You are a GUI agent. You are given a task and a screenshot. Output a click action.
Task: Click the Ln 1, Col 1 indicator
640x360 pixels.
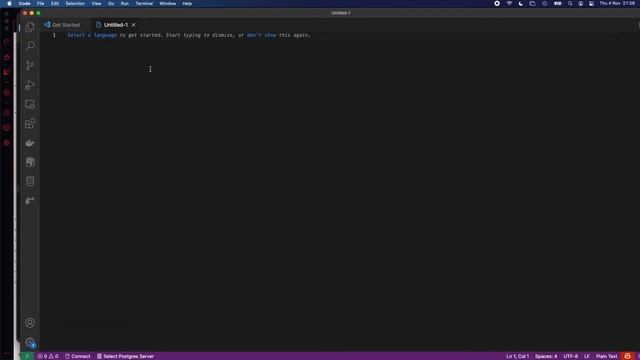pos(518,356)
